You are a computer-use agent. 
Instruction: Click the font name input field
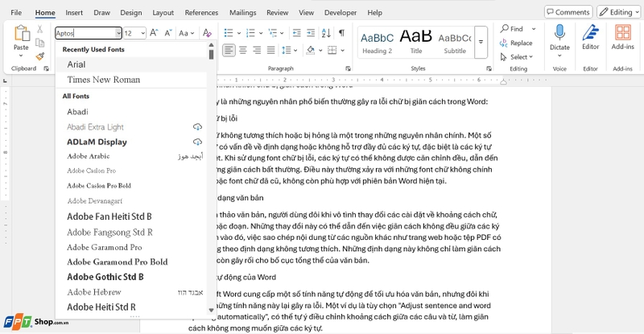click(x=85, y=33)
